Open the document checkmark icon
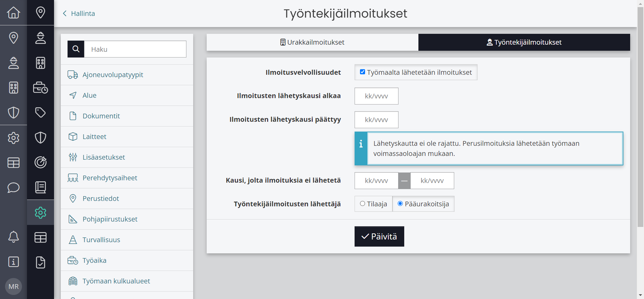 (41, 262)
